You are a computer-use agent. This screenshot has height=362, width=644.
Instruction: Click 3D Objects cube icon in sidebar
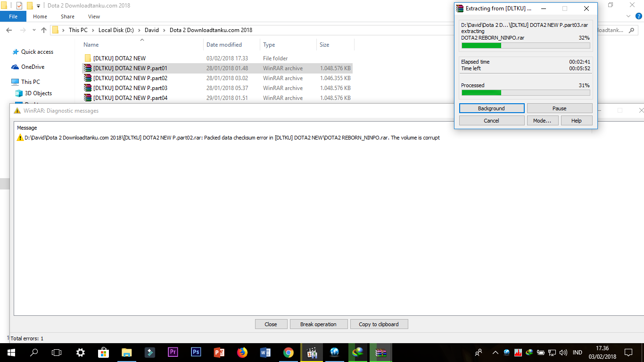(19, 93)
